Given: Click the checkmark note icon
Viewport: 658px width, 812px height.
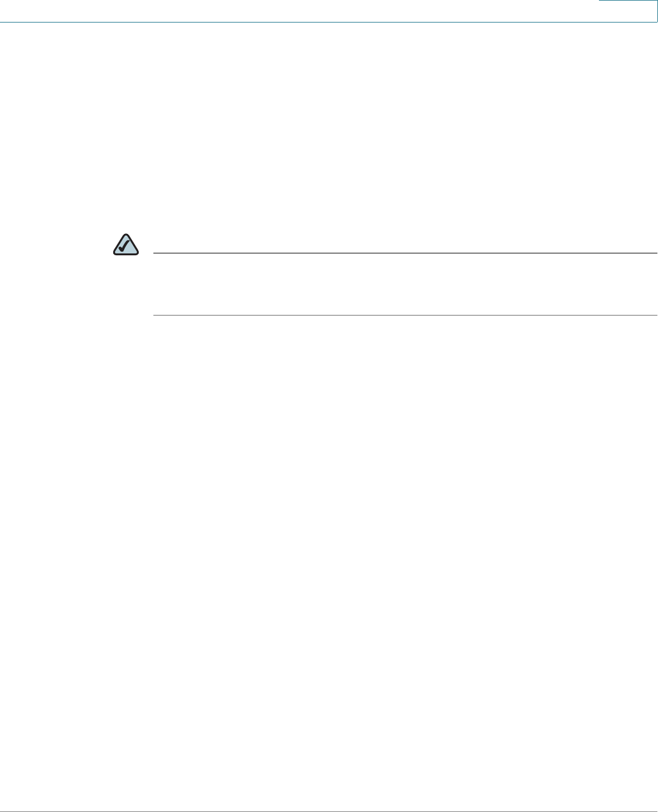Looking at the screenshot, I should click(126, 244).
